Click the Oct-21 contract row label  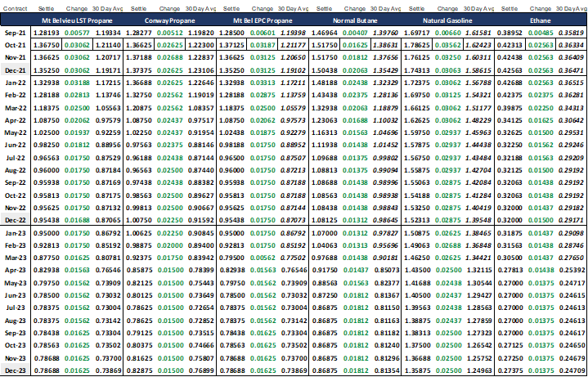pyautogui.click(x=16, y=46)
